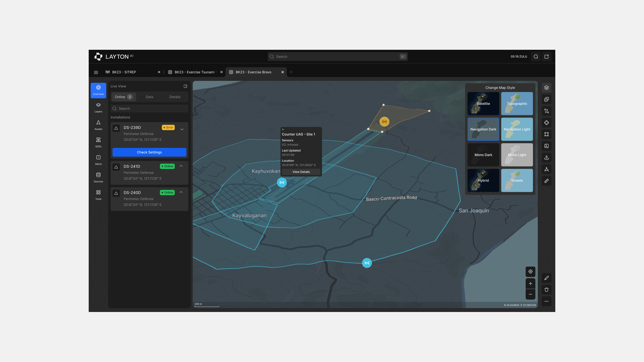Select the route path drawing tool
Image resolution: width=644 pixels, height=362 pixels.
click(x=547, y=111)
